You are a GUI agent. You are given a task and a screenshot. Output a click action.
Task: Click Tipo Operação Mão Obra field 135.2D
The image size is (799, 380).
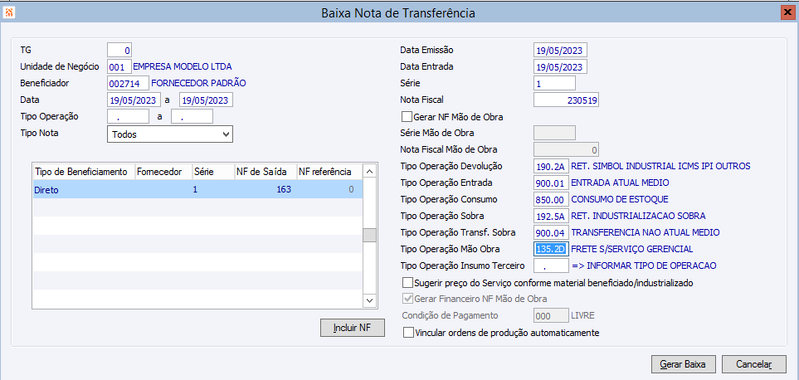(550, 249)
